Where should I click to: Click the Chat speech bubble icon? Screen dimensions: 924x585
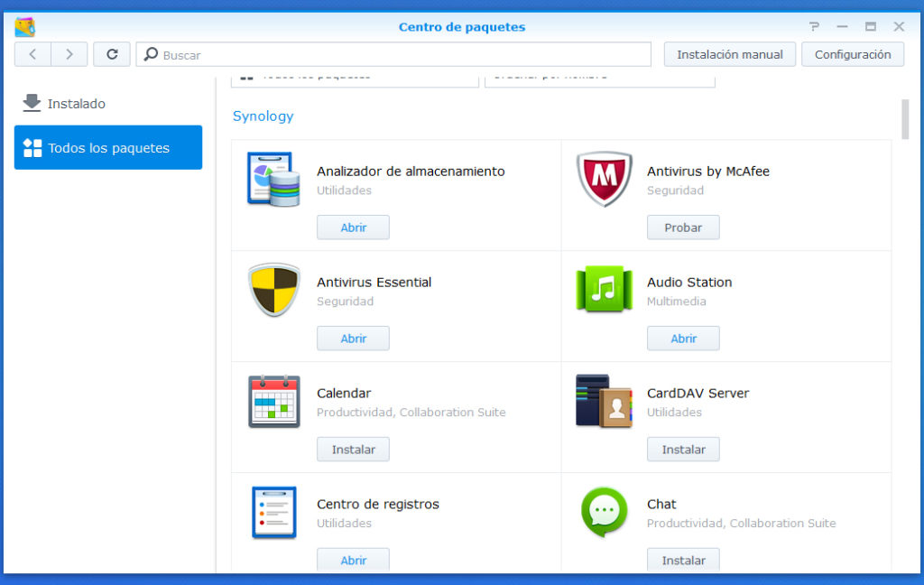pyautogui.click(x=604, y=512)
